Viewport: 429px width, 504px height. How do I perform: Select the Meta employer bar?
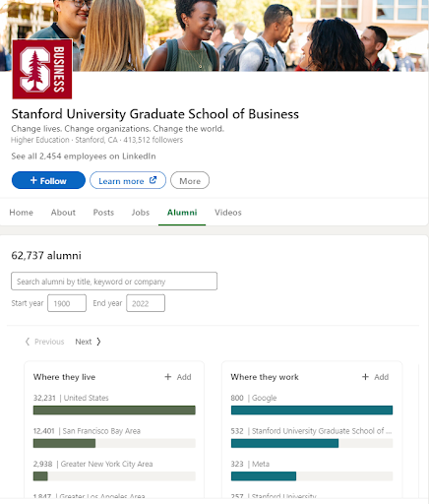(x=312, y=476)
